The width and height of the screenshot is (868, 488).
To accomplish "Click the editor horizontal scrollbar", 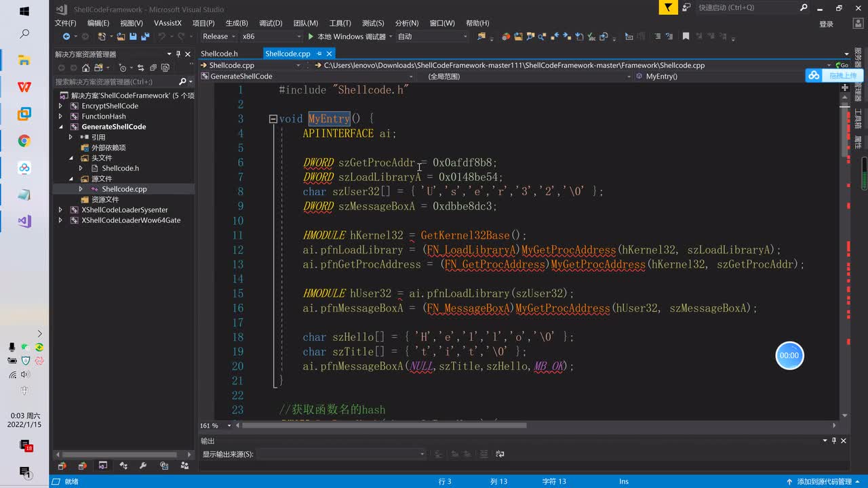I will [383, 426].
